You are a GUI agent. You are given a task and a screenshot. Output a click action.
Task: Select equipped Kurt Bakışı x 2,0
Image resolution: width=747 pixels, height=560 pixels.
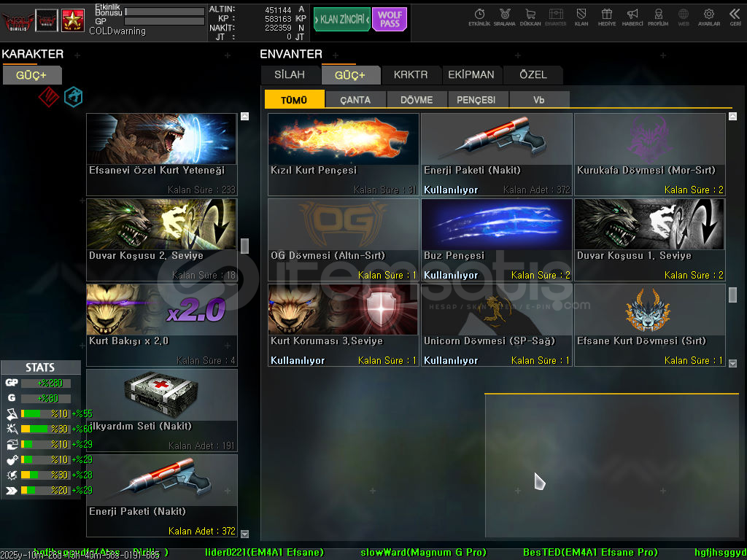click(x=161, y=324)
